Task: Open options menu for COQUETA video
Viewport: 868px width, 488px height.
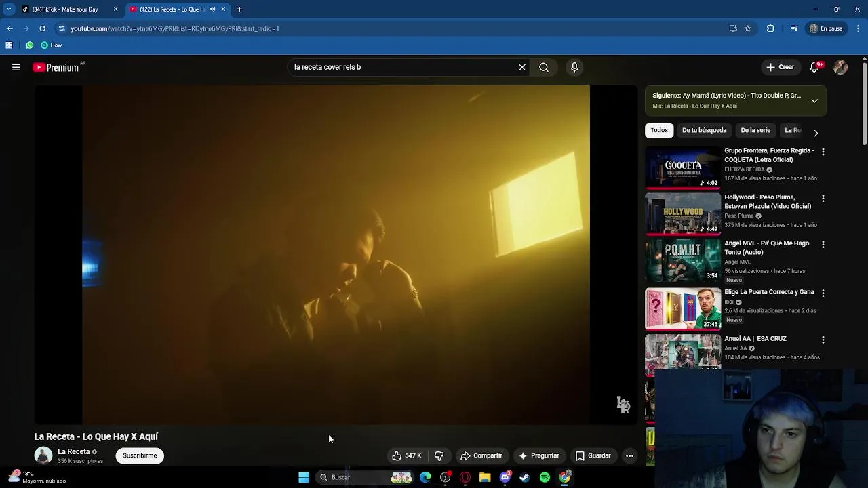Action: click(823, 152)
